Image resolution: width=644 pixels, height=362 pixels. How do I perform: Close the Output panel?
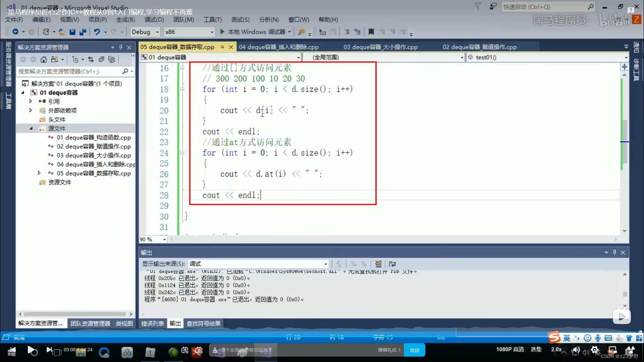coord(623,252)
